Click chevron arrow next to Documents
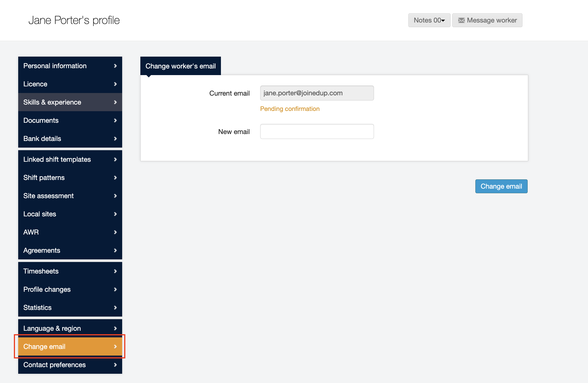588x383 pixels. (115, 120)
